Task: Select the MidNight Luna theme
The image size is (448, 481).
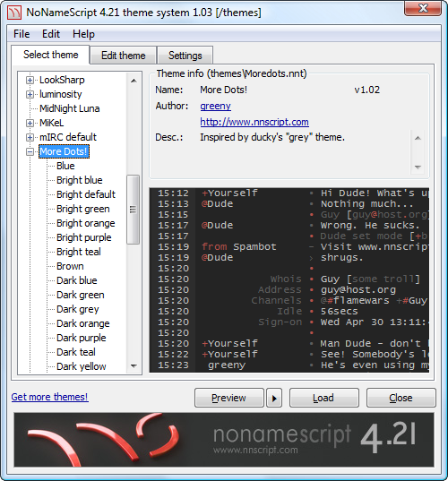Action: coord(70,108)
